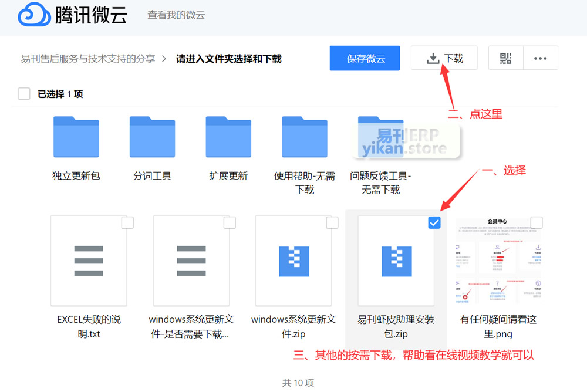Check the EXCEL失败的说明.txt checkbox
Viewport: 587px width, 392px height.
[127, 222]
